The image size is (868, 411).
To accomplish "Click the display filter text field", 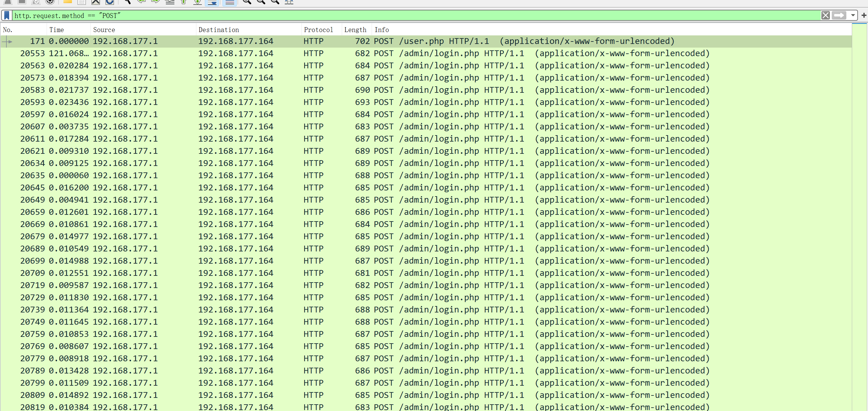I will pos(404,16).
